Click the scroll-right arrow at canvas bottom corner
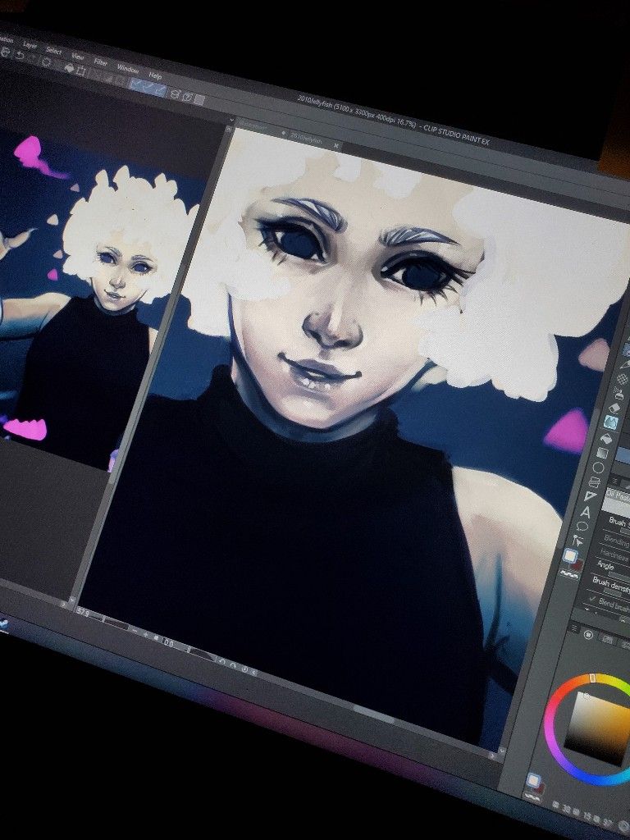The width and height of the screenshot is (630, 840). pos(491,756)
